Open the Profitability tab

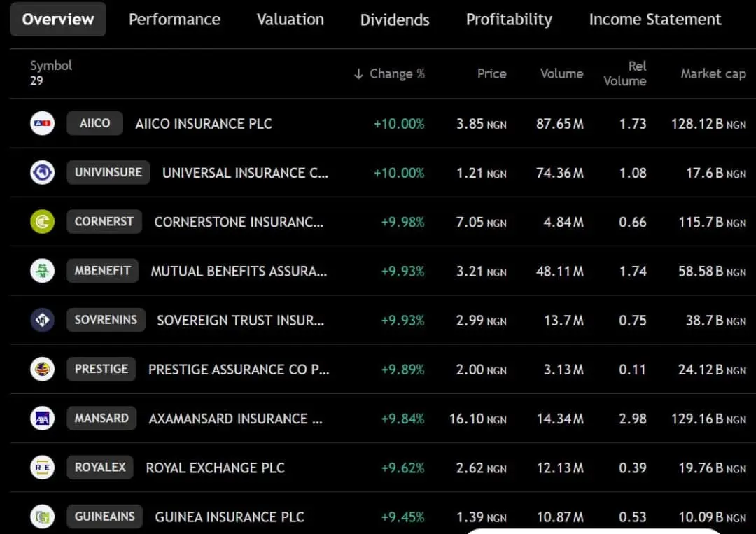[509, 20]
